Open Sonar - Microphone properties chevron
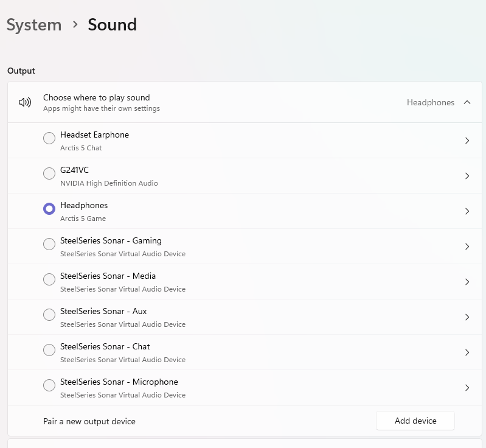Image resolution: width=486 pixels, height=448 pixels. pos(467,388)
